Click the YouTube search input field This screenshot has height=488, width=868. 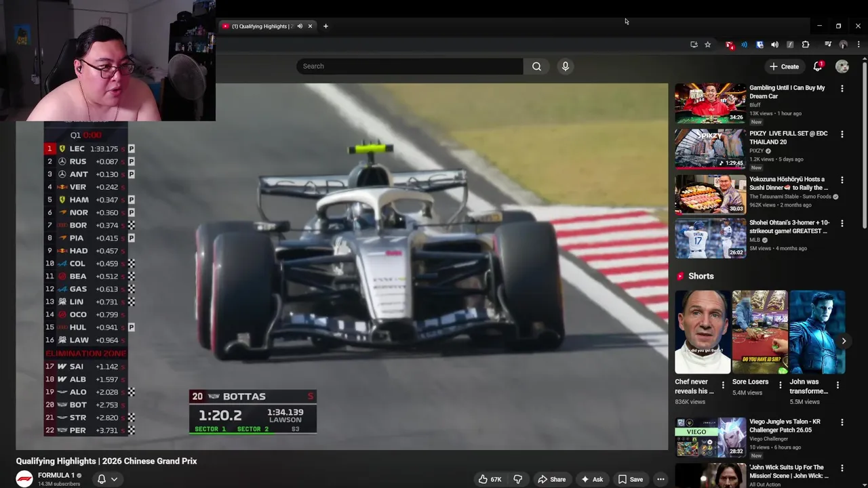[x=409, y=66]
